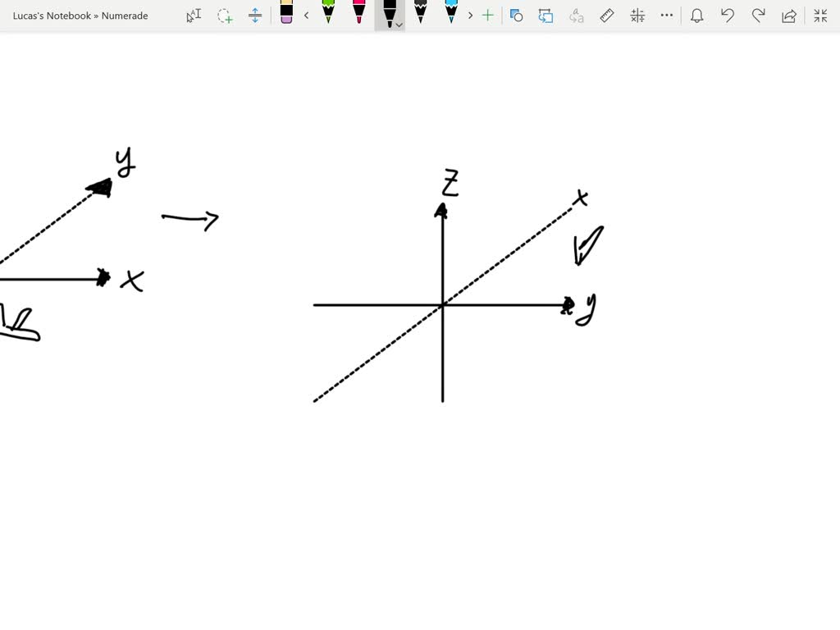Image resolution: width=840 pixels, height=630 pixels.
Task: Add a new pen with the plus button
Action: click(x=487, y=15)
